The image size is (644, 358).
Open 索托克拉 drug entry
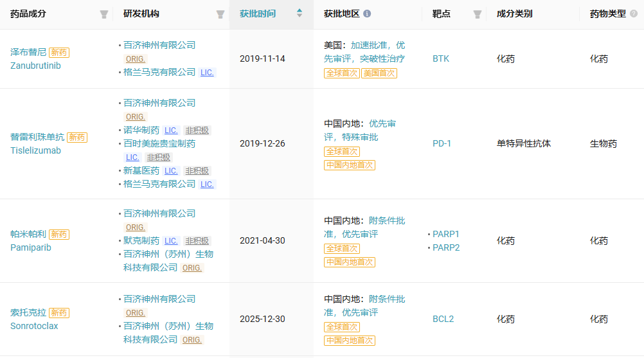pyautogui.click(x=28, y=312)
